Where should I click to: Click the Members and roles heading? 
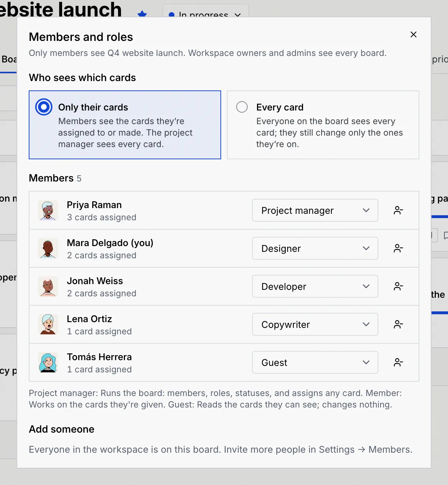pyautogui.click(x=81, y=37)
